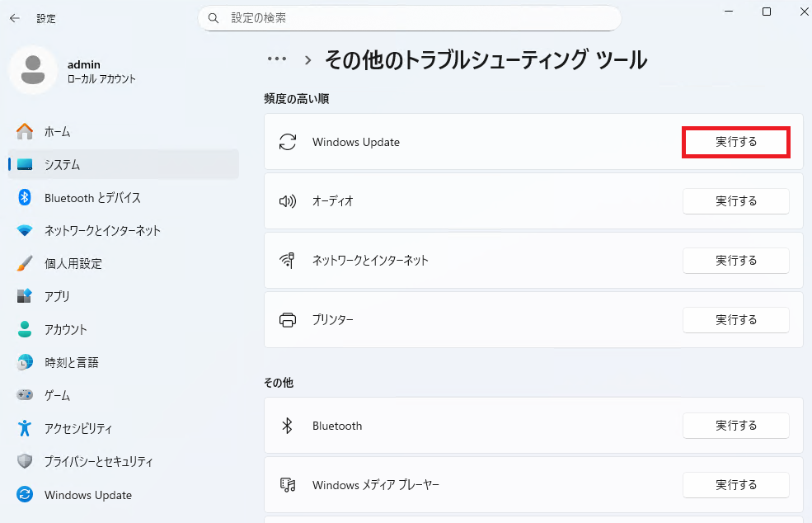Run the オーディオ troubleshooter
812x523 pixels.
736,201
